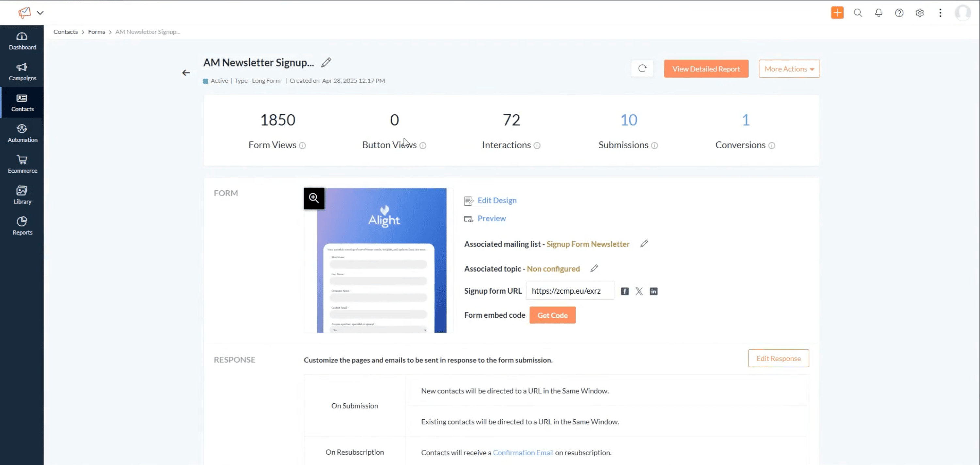Open settings gear icon

click(920, 12)
